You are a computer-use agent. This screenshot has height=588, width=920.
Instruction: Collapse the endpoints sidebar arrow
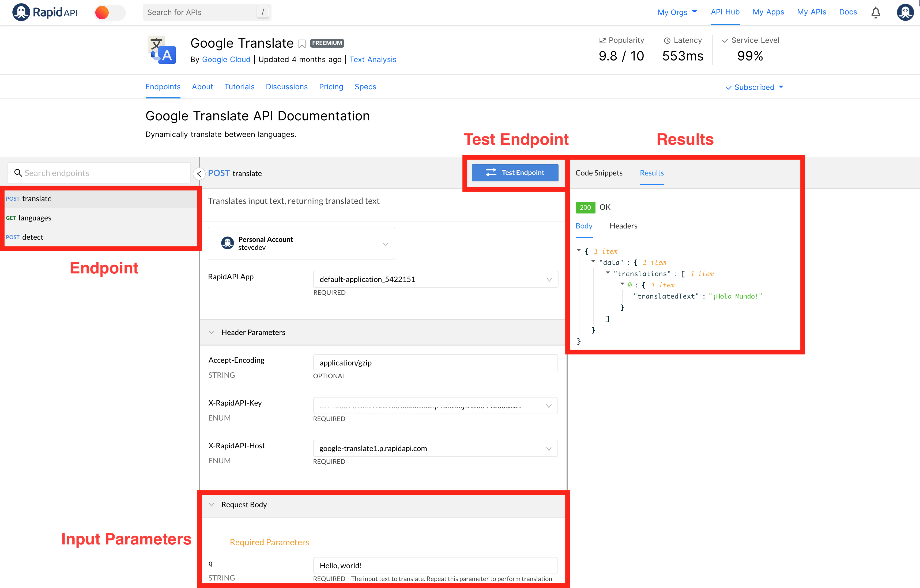pyautogui.click(x=199, y=174)
